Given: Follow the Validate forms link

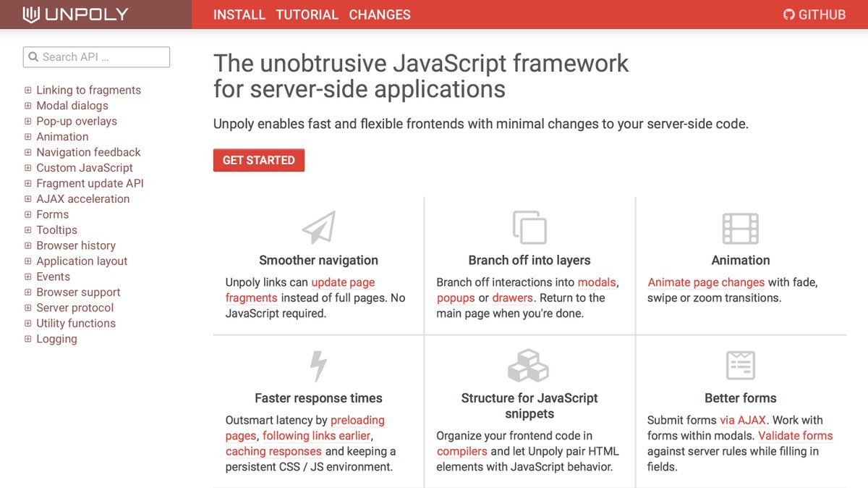Looking at the screenshot, I should 796,436.
